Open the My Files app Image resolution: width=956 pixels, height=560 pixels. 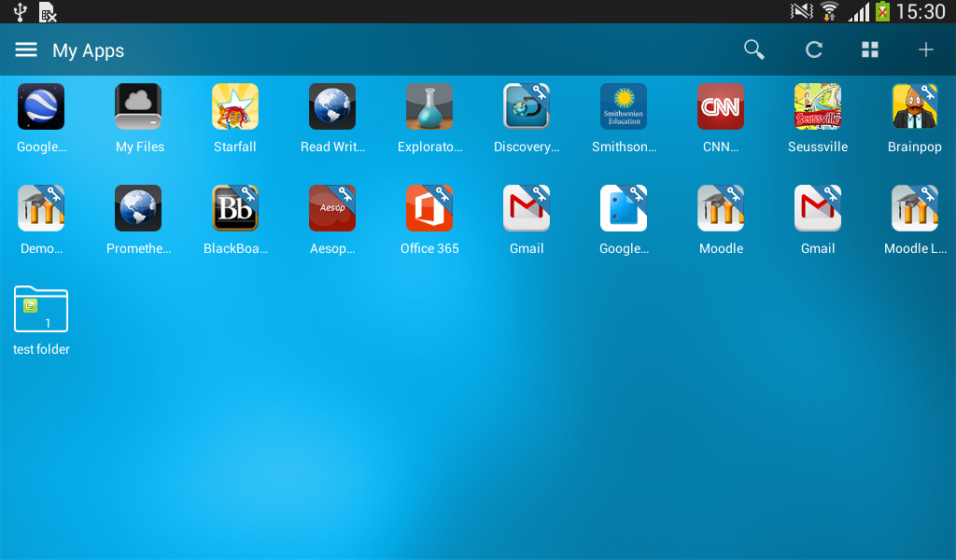tap(138, 106)
